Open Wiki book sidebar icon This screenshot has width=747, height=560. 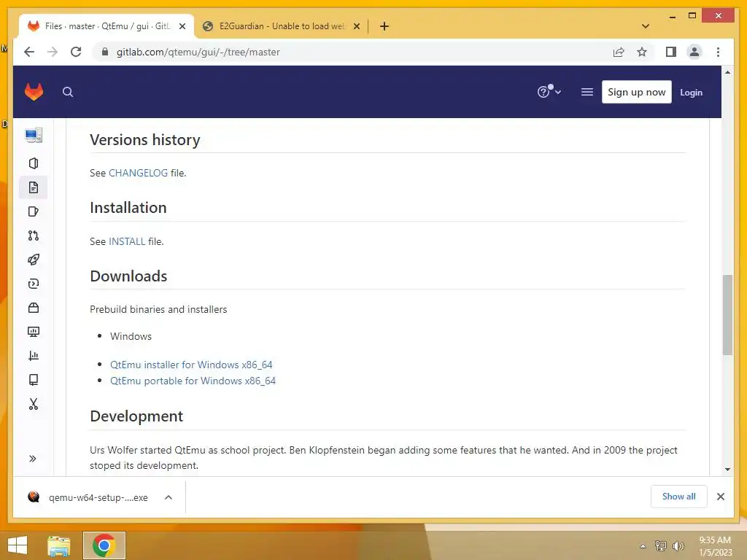pos(34,380)
